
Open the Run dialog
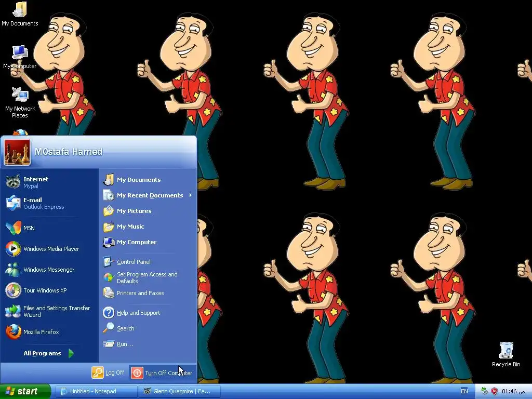pos(148,344)
